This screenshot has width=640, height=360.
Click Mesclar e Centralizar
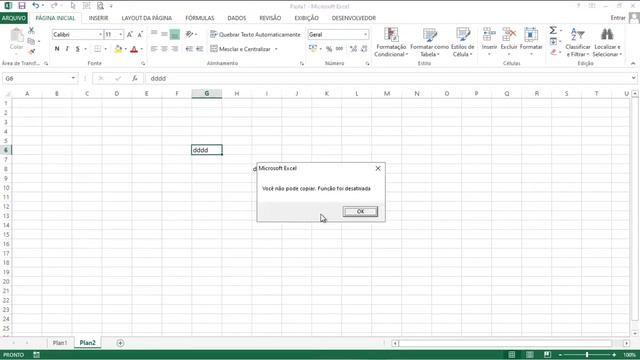click(240, 49)
